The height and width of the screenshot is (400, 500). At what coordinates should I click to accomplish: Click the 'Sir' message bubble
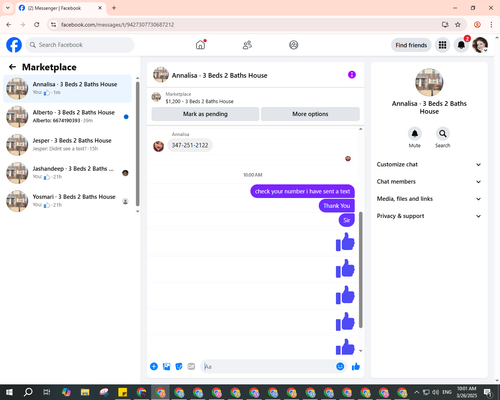[x=347, y=220]
